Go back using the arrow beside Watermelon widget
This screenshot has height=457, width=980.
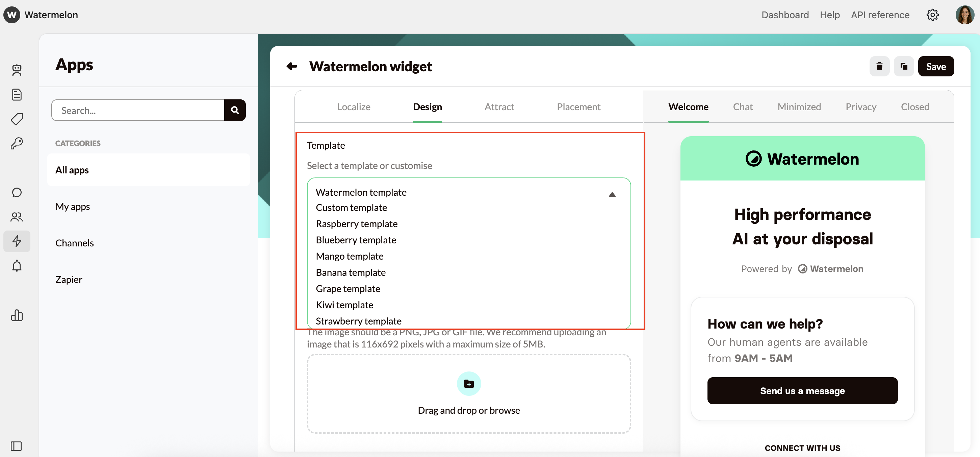pos(292,66)
